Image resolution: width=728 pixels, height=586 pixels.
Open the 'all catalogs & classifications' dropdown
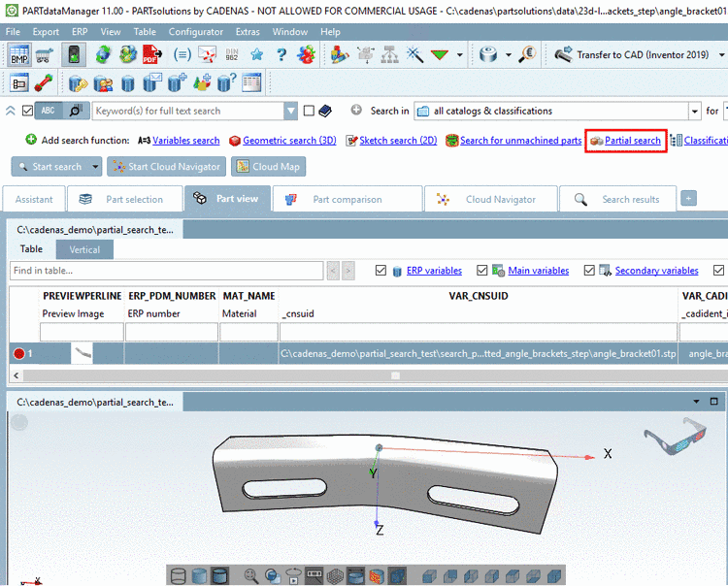tap(694, 112)
